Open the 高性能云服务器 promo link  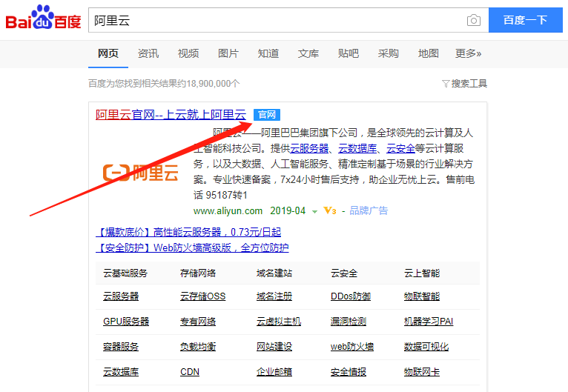pos(189,233)
